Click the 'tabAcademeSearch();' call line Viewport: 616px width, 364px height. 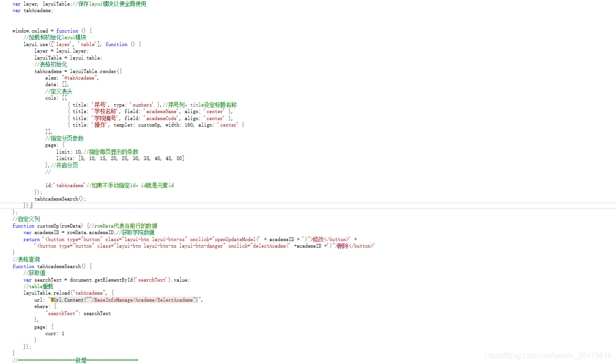[x=61, y=199]
